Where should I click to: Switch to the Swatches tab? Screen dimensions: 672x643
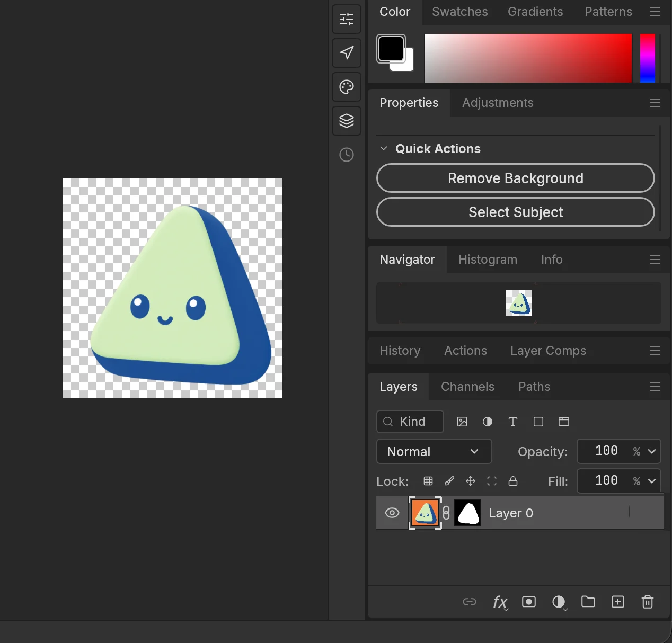point(460,12)
